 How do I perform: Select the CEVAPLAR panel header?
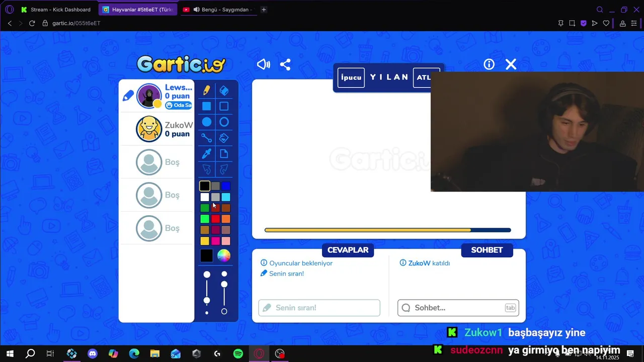[x=348, y=250]
